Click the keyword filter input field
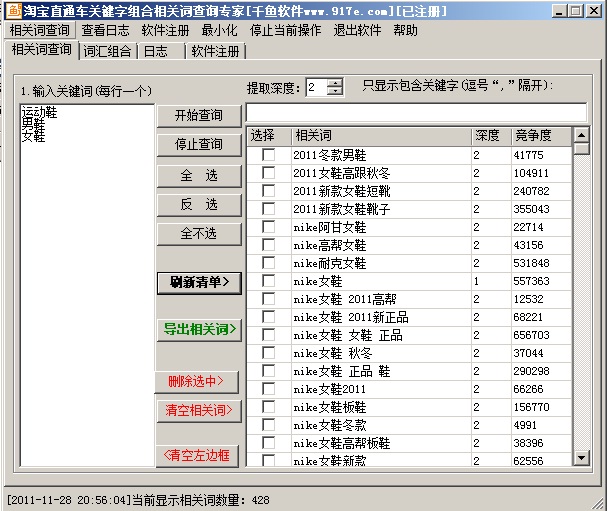 point(417,113)
